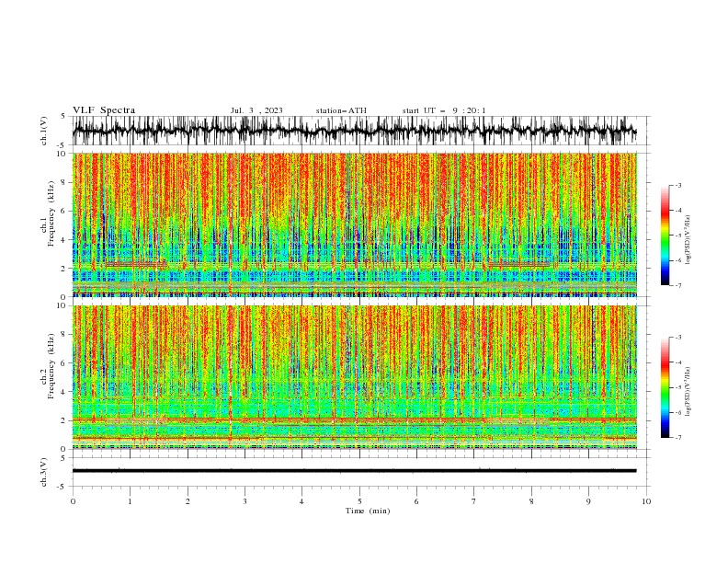Click the ch.2 spectrogram panel
The width and height of the screenshot is (728, 563).
point(354,377)
